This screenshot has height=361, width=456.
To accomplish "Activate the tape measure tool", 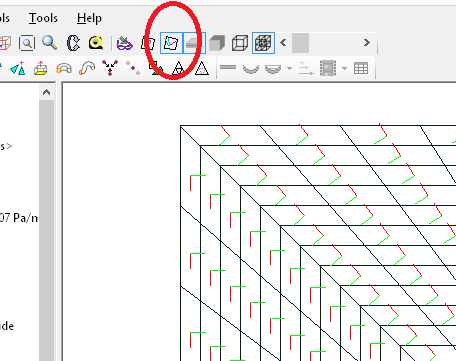I will coord(96,43).
